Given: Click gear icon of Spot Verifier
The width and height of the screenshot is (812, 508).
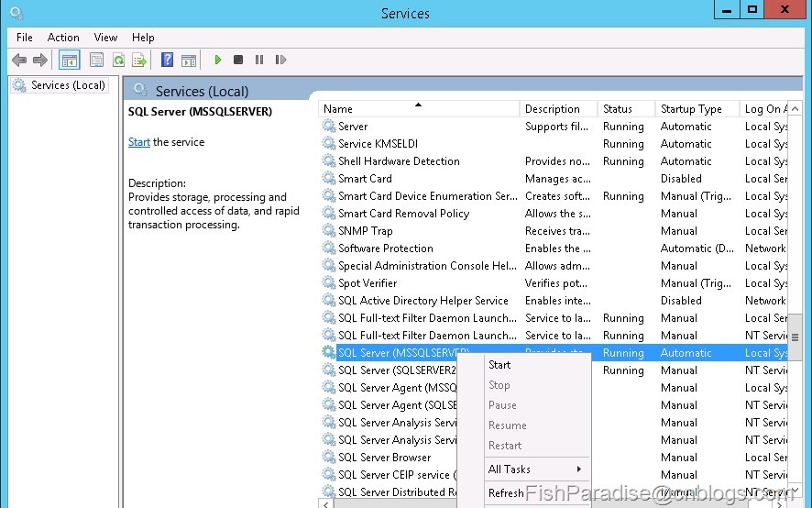Looking at the screenshot, I should 328,283.
